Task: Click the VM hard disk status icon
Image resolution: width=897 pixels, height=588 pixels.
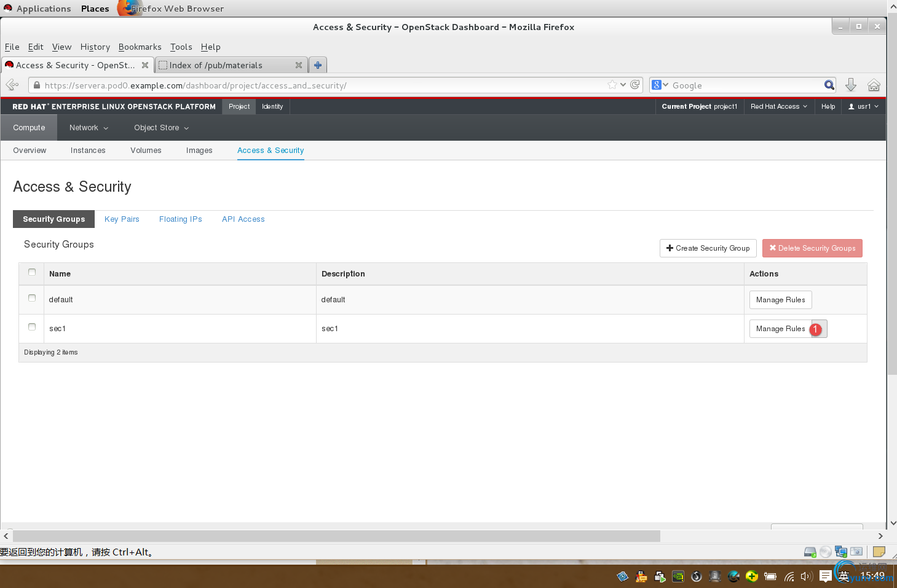Action: 810,552
